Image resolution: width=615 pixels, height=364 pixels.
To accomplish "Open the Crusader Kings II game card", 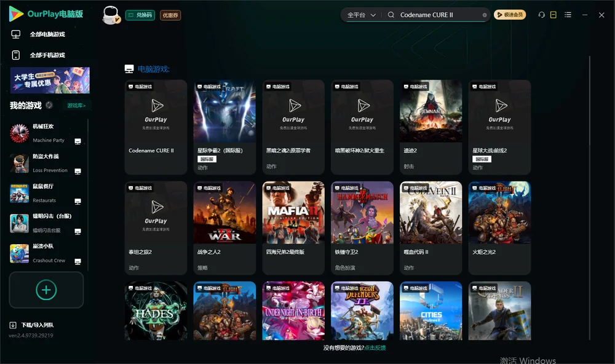I will [499, 311].
